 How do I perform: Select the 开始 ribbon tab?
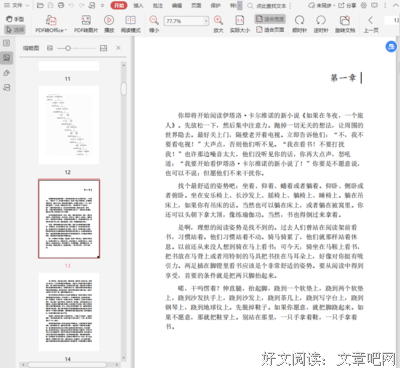click(x=119, y=5)
